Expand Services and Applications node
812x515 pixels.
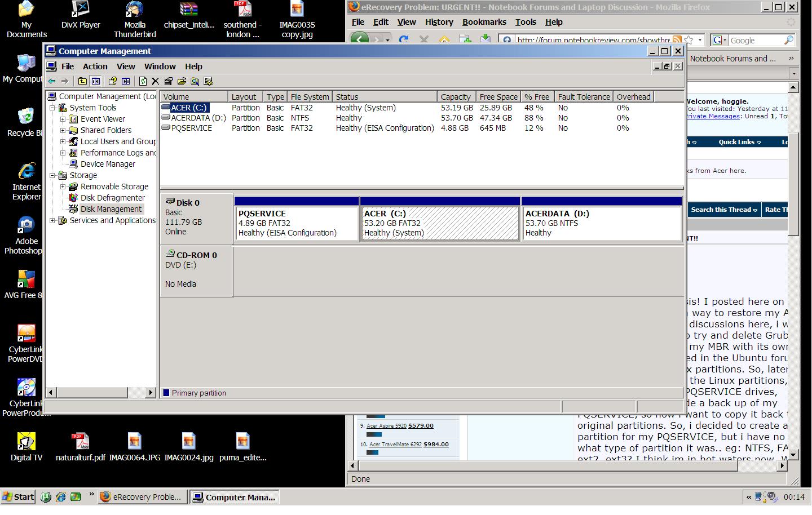click(x=52, y=221)
